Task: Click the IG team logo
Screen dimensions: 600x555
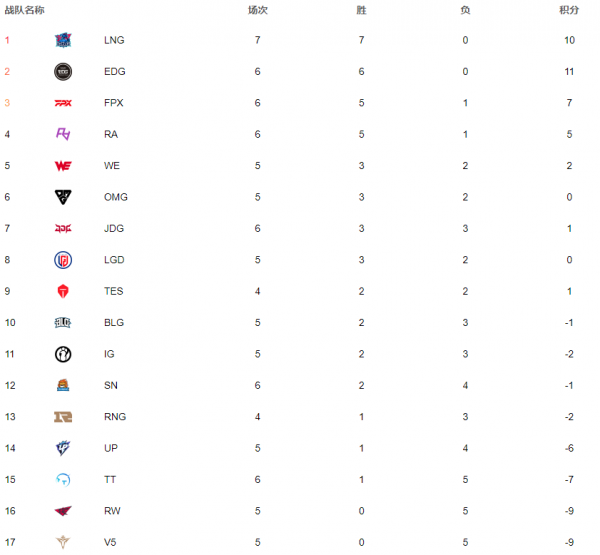Action: tap(63, 354)
